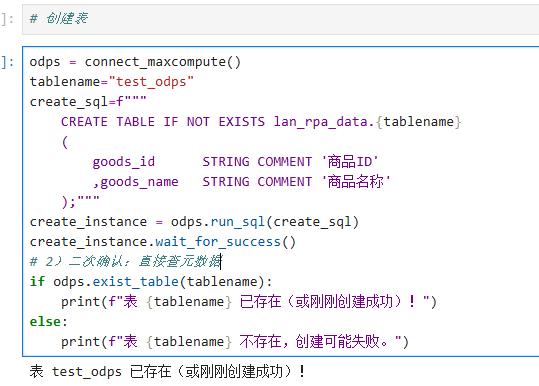Screen dimensions: 539x386
Task: Click the comment '# 2）二次确认：直接查元数据'
Action: click(125, 262)
